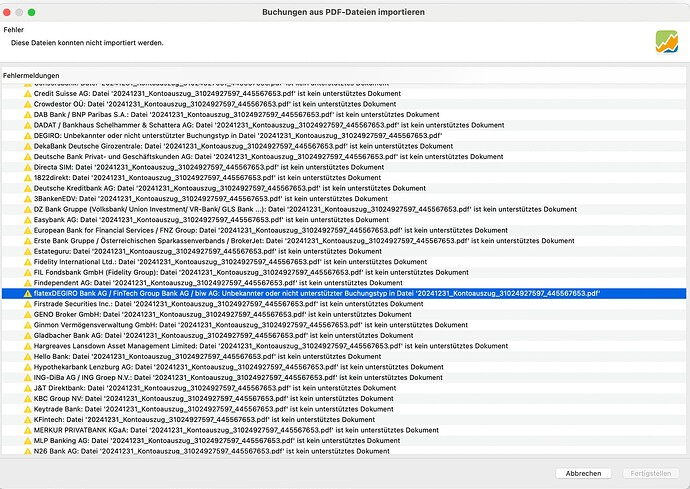This screenshot has height=489, width=690.
Task: Select the MERKUR PRIVATBANK KGaA error row
Action: click(344, 430)
